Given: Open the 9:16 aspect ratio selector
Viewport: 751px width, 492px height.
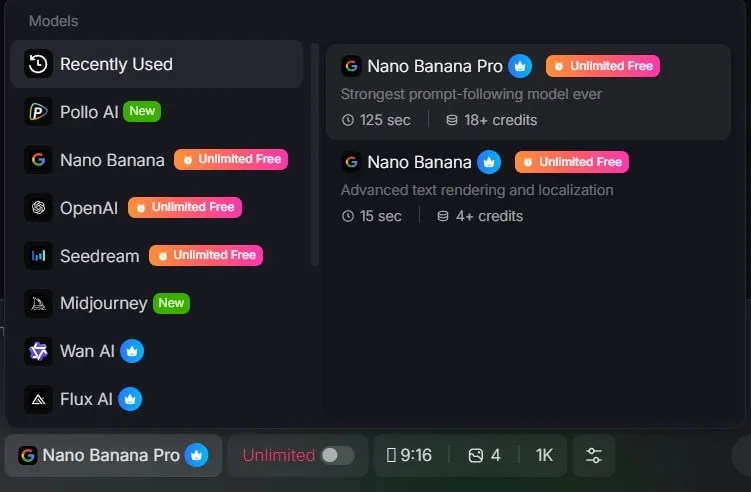Looking at the screenshot, I should coord(410,455).
